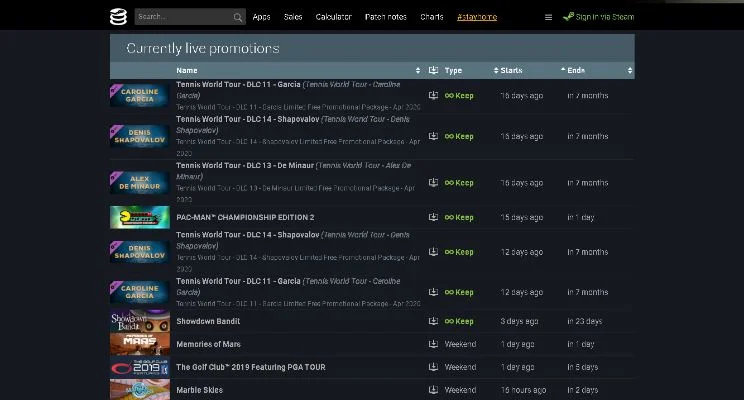Viewport: 744px width, 400px height.
Task: Open Denis Shapovalov thumbnail in the second row
Action: point(140,136)
